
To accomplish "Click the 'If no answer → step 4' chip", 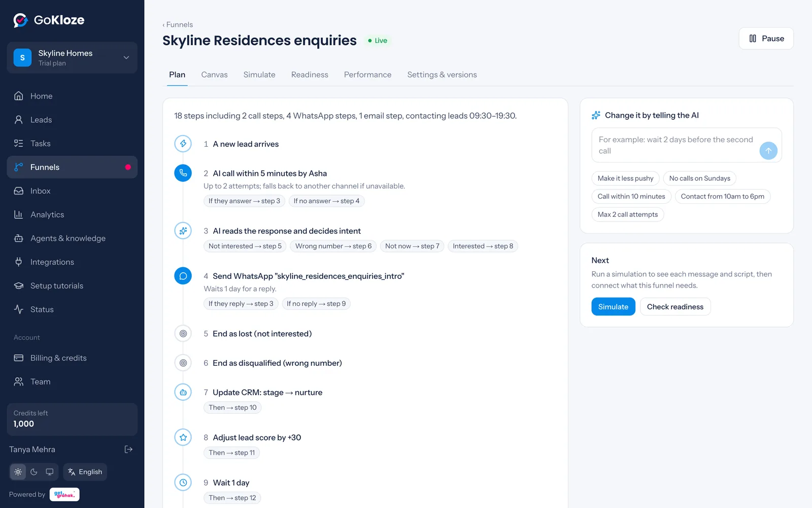I will [326, 201].
